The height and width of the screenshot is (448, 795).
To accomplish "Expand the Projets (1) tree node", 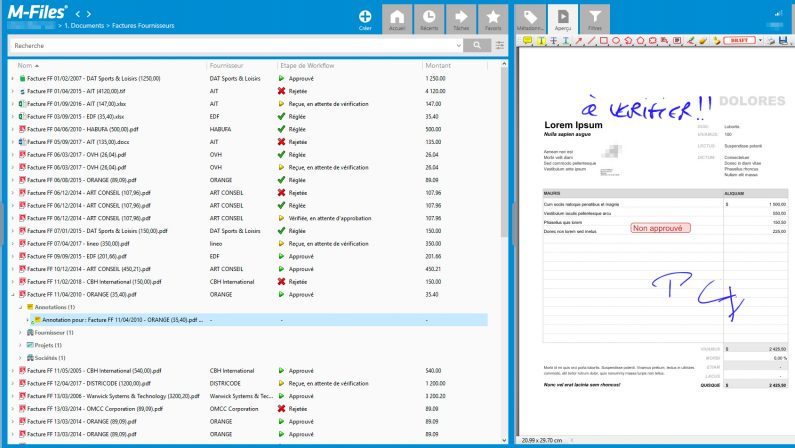I will coord(21,344).
